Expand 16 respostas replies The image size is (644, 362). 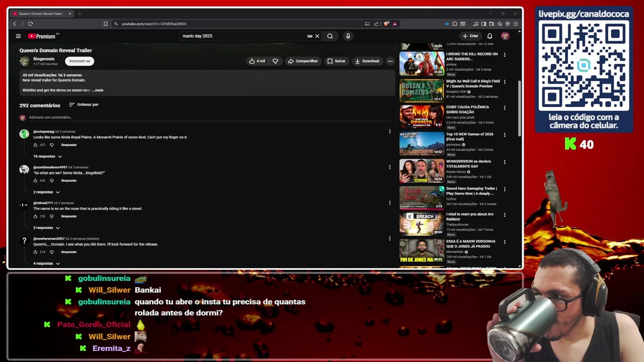[47, 156]
